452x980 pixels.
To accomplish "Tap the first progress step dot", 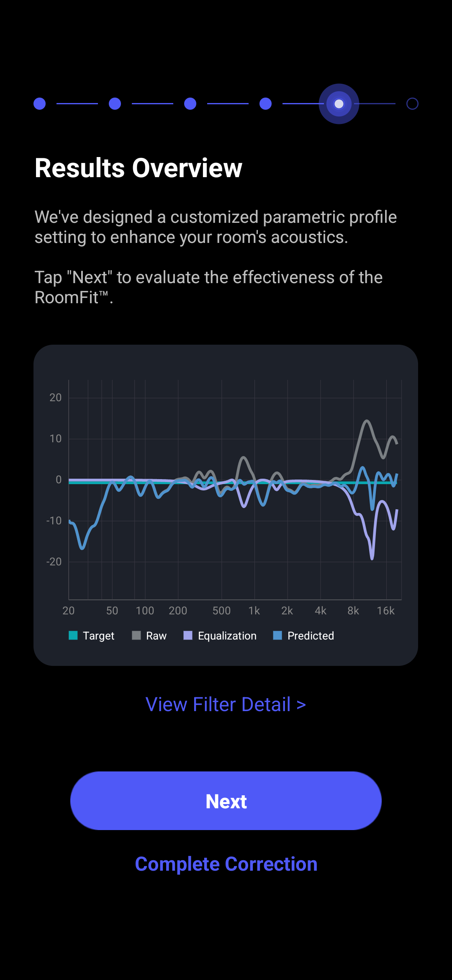I will click(x=40, y=104).
